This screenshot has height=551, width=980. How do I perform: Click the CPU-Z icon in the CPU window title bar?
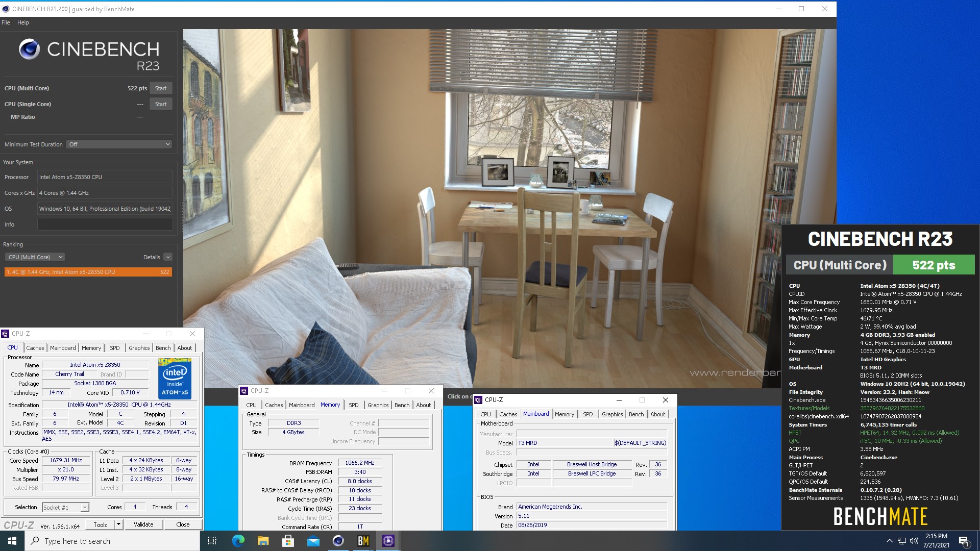(x=5, y=334)
